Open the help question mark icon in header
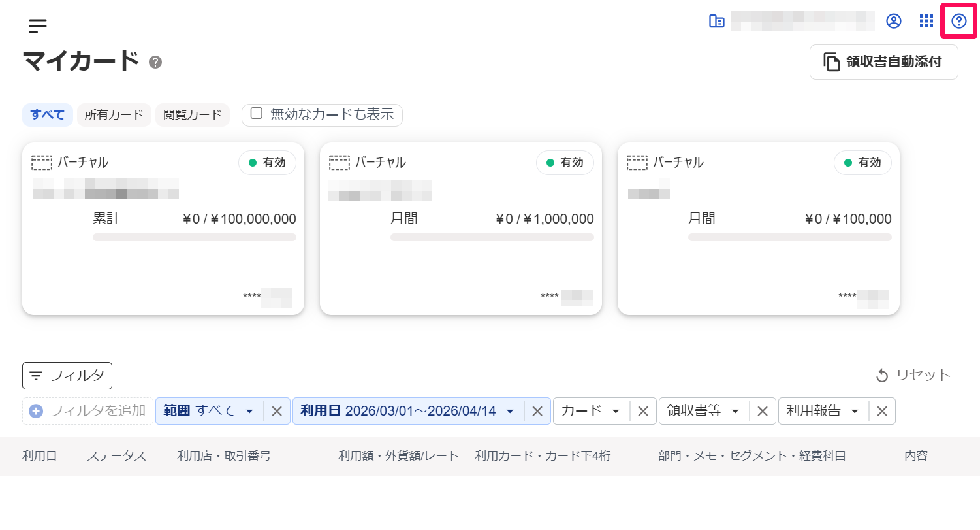980x530 pixels. tap(958, 22)
